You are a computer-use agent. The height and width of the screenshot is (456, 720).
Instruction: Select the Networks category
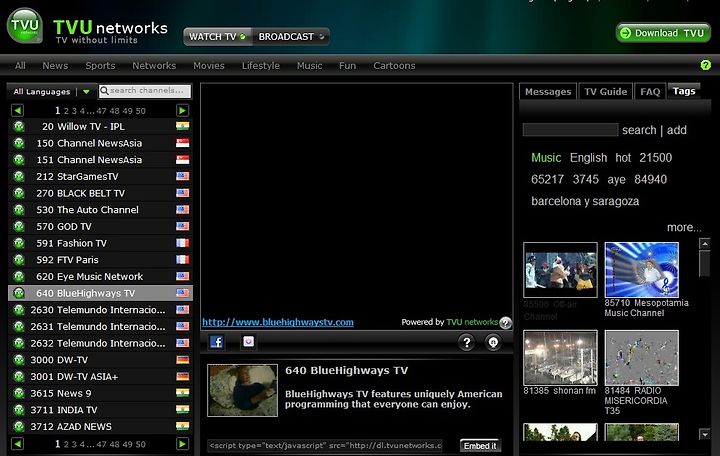154,66
